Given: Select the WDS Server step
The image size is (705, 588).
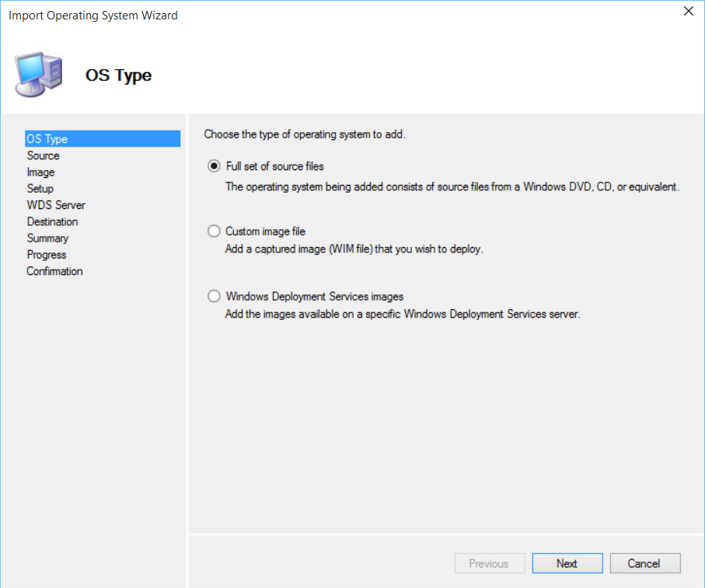Looking at the screenshot, I should 56,205.
